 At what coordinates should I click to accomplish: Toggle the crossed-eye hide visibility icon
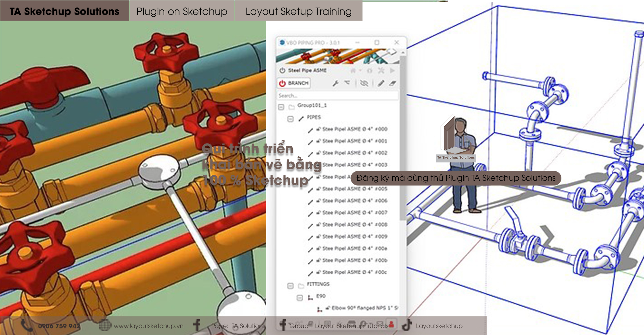(x=364, y=83)
